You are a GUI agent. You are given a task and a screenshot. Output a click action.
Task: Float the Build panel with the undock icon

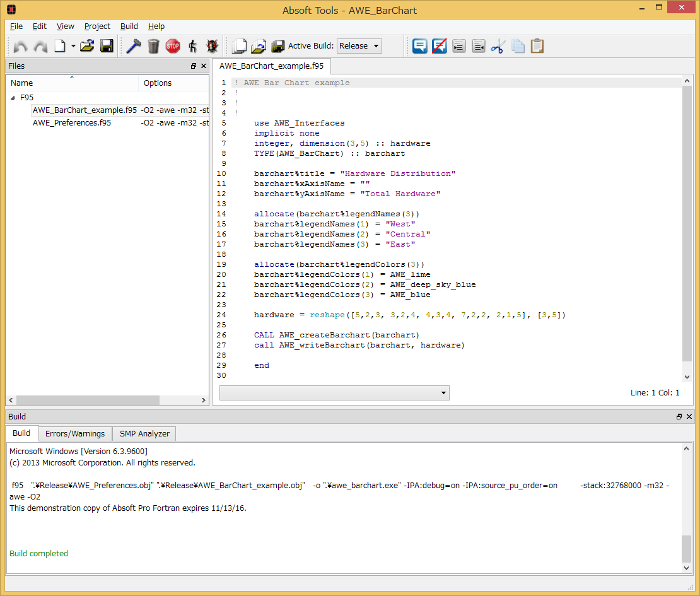(679, 416)
